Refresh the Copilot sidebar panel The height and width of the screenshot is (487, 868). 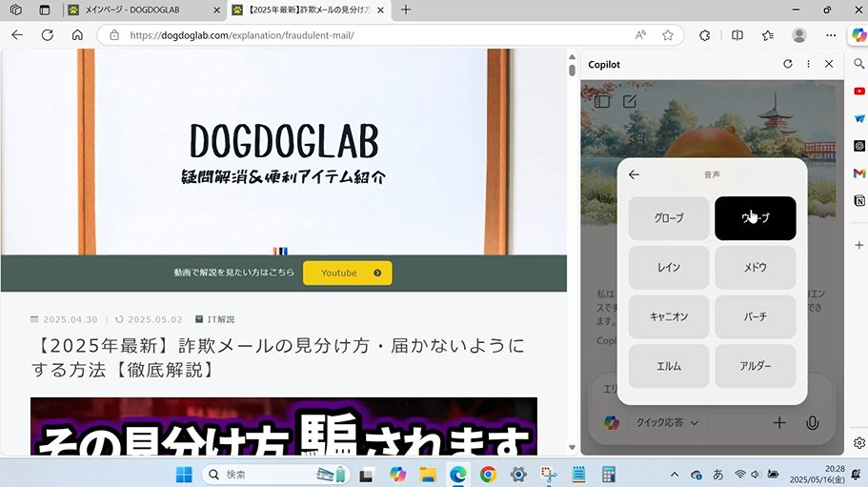coord(787,64)
